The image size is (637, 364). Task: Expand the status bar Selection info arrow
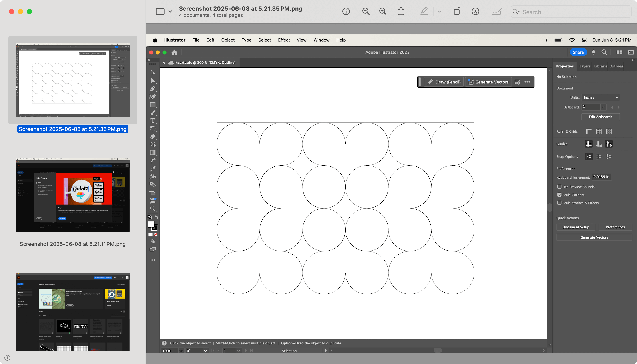point(326,350)
